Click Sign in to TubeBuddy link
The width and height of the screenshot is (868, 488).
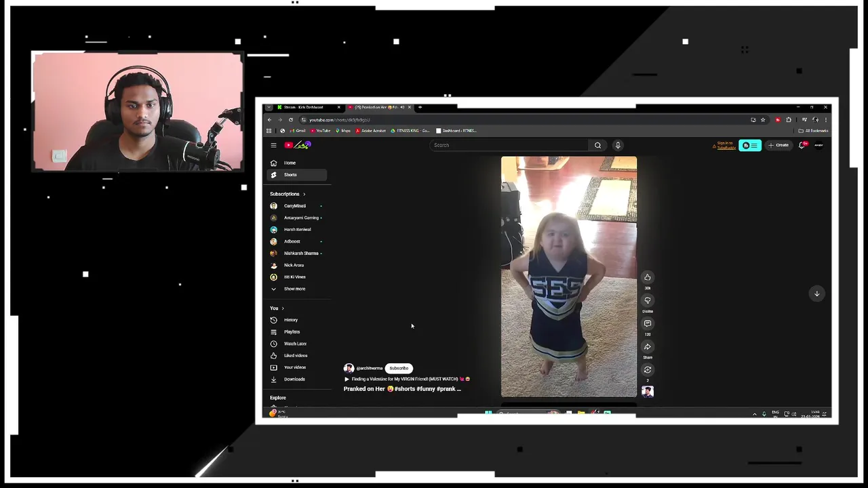724,145
